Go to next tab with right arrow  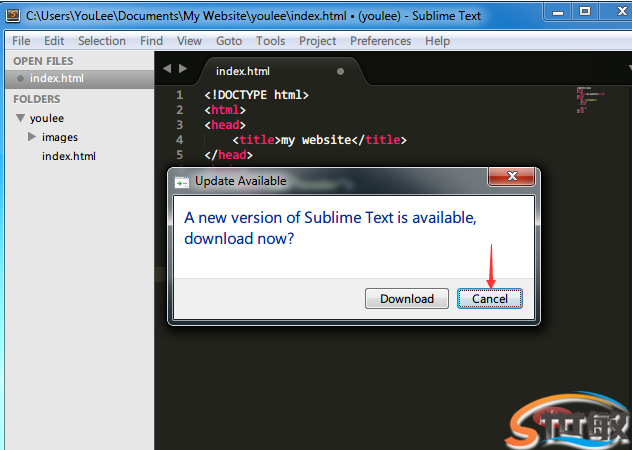(183, 69)
